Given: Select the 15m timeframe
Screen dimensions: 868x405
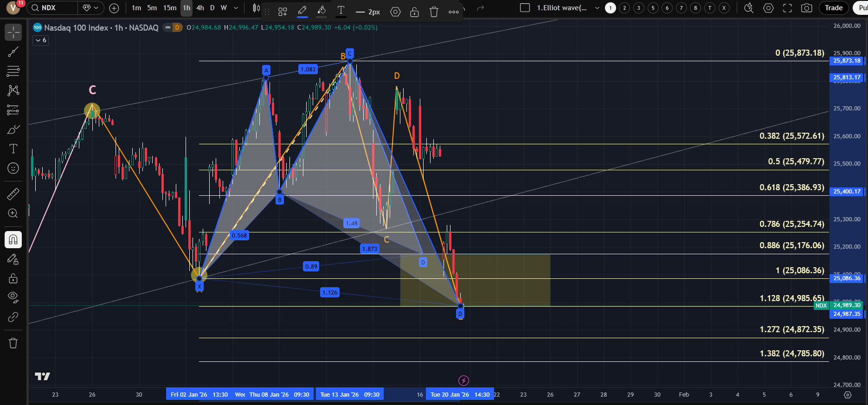Looking at the screenshot, I should [170, 8].
